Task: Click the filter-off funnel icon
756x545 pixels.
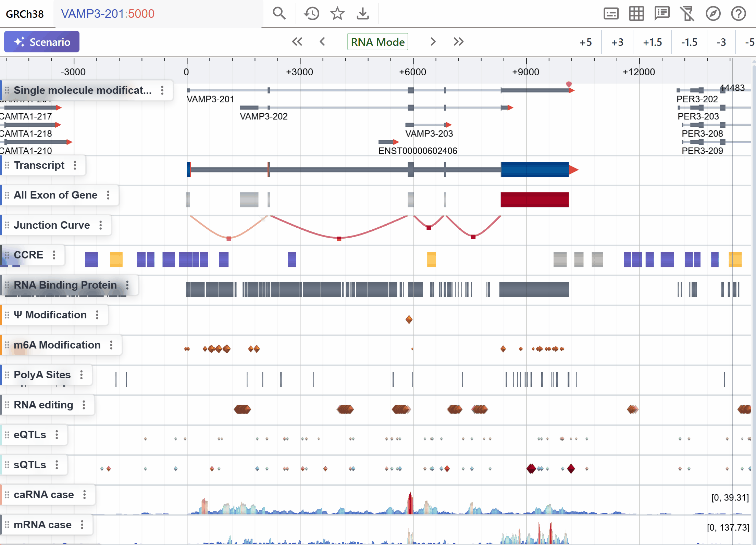Action: point(687,14)
